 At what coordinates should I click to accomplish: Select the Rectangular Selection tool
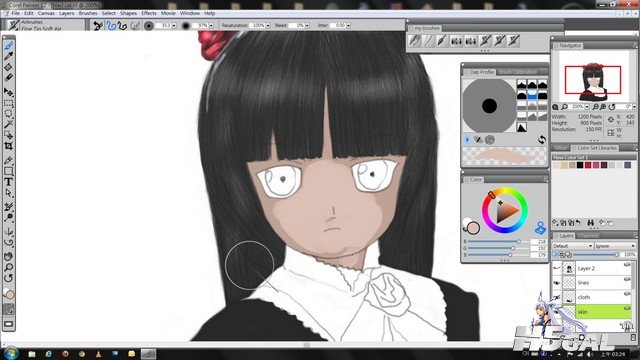coord(9,103)
